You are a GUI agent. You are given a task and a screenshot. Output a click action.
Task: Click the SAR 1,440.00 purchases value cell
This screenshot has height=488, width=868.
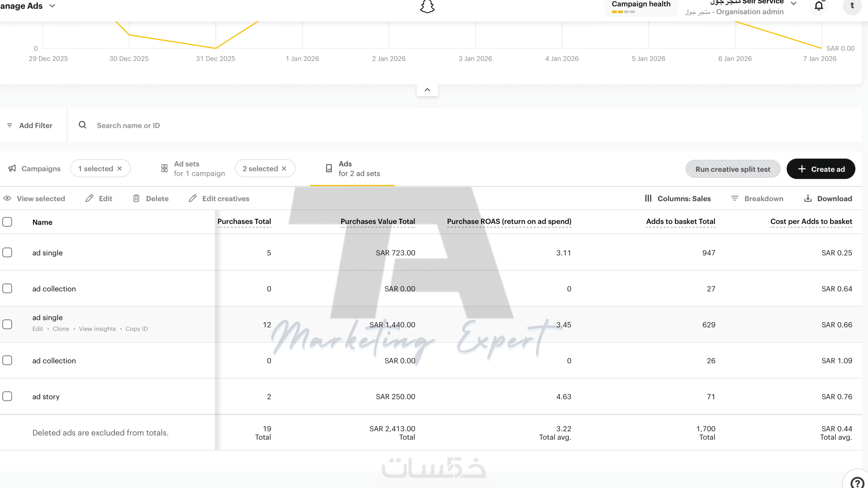[392, 325]
